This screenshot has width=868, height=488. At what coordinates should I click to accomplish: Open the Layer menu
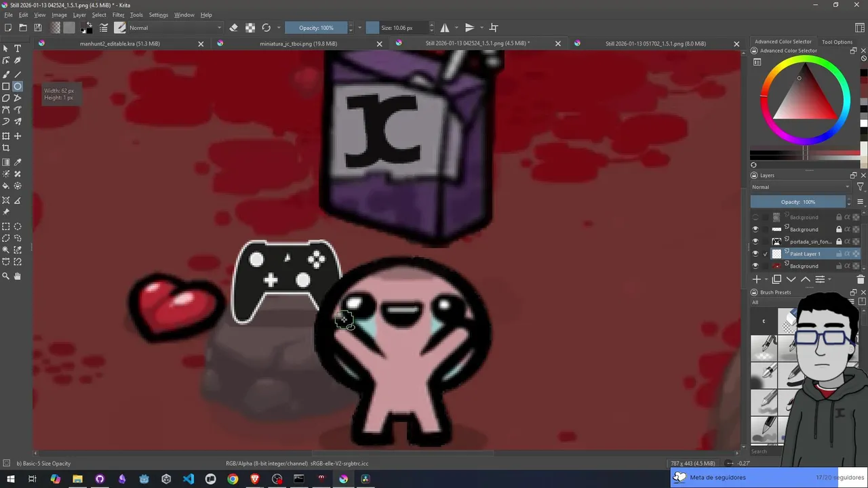[79, 15]
